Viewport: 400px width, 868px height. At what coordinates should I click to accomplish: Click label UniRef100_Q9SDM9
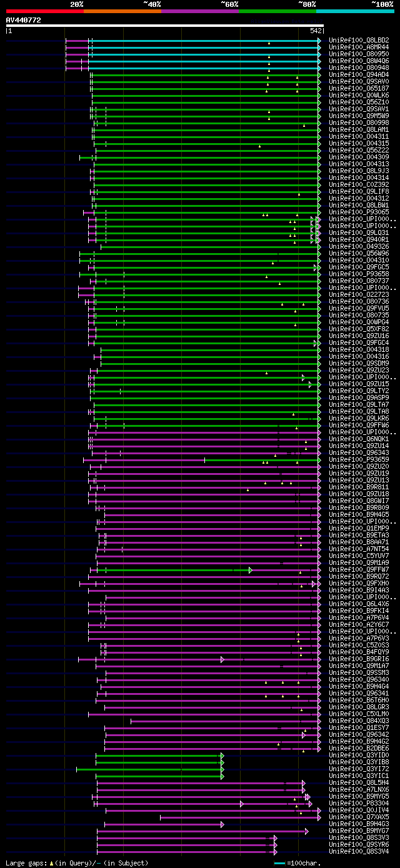(359, 364)
